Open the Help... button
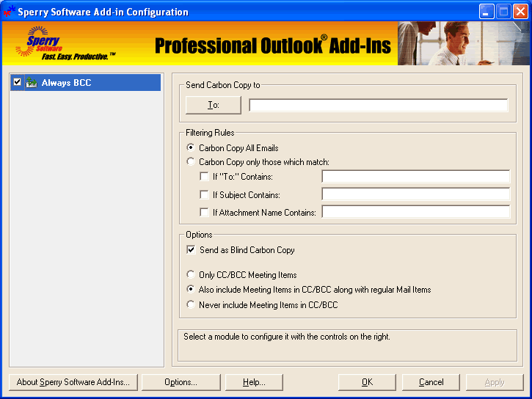532x399 pixels. [x=254, y=382]
